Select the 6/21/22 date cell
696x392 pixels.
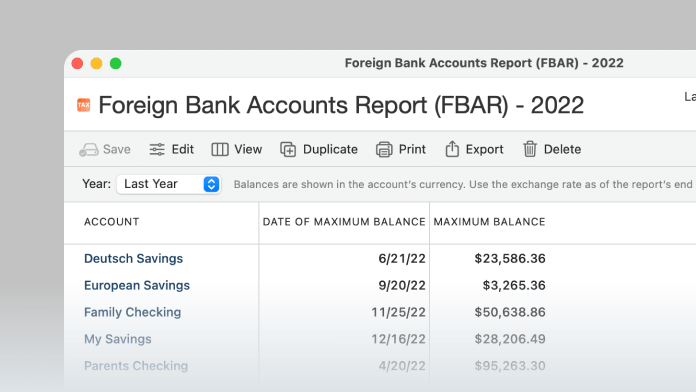[x=402, y=258]
